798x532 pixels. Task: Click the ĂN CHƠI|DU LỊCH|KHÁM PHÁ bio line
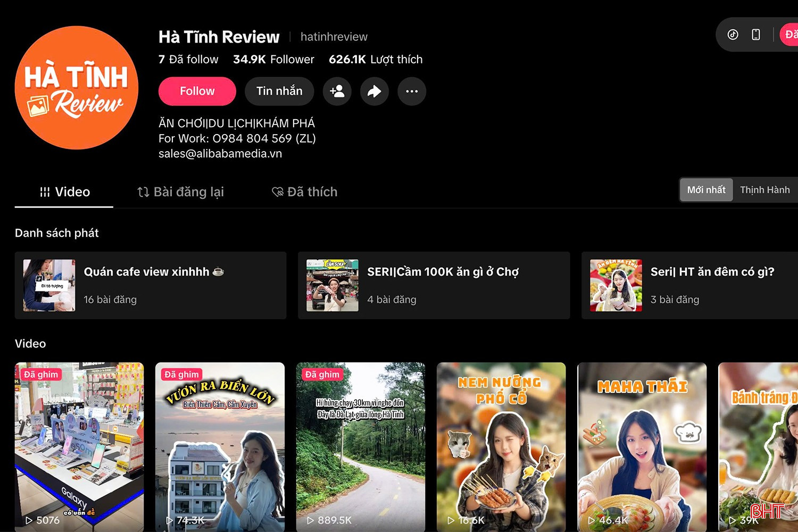237,123
